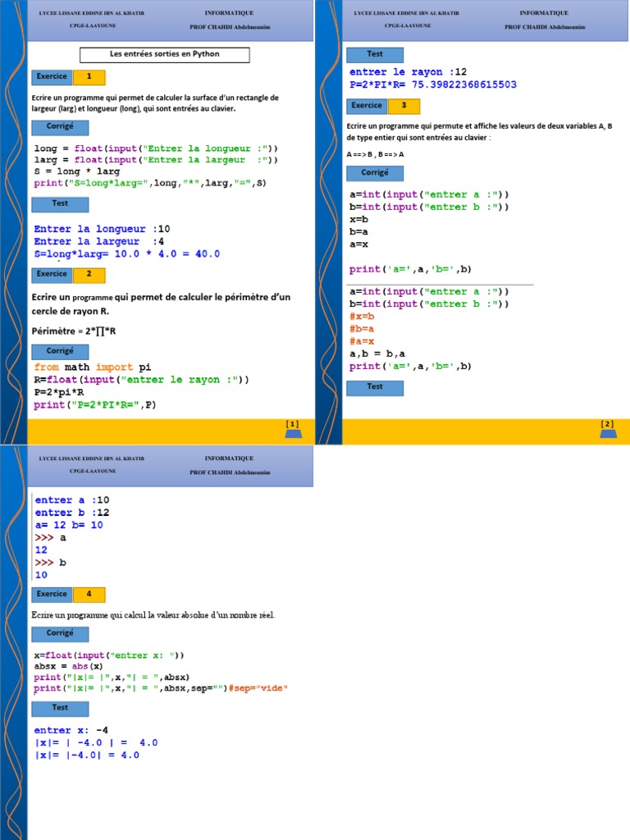Image resolution: width=630 pixels, height=840 pixels.
Task: Click the yellow number 3 exercise box
Action: coord(404,106)
